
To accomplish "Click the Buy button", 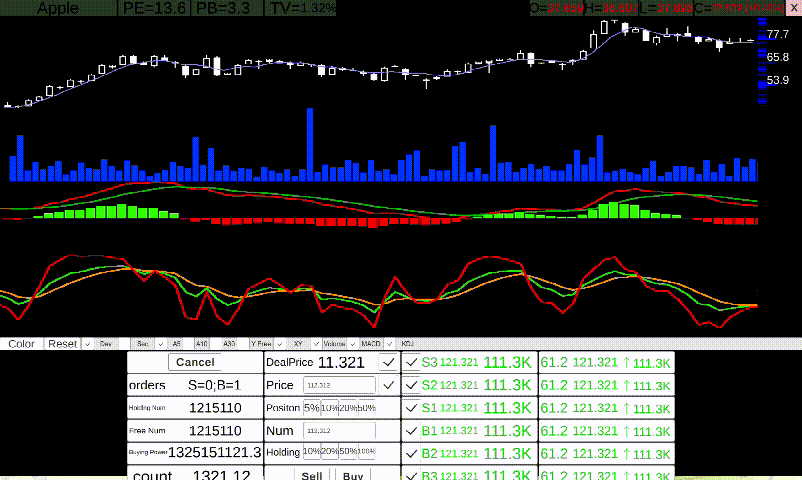I will [x=353, y=475].
